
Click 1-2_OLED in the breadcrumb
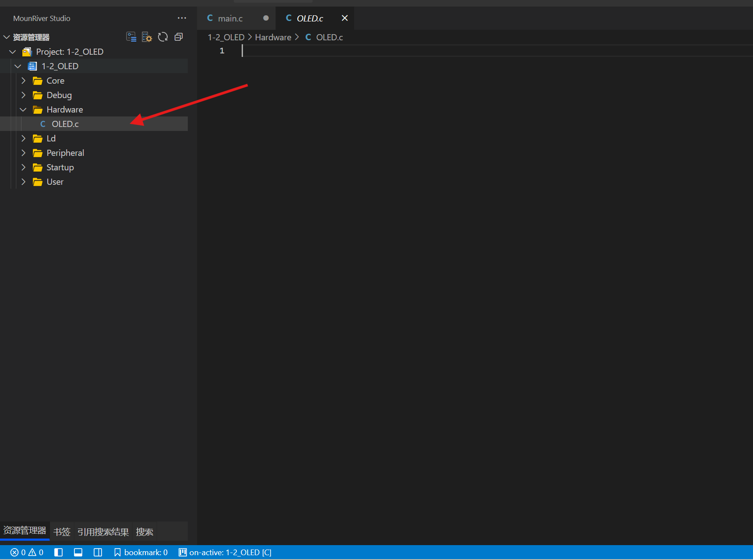point(226,37)
